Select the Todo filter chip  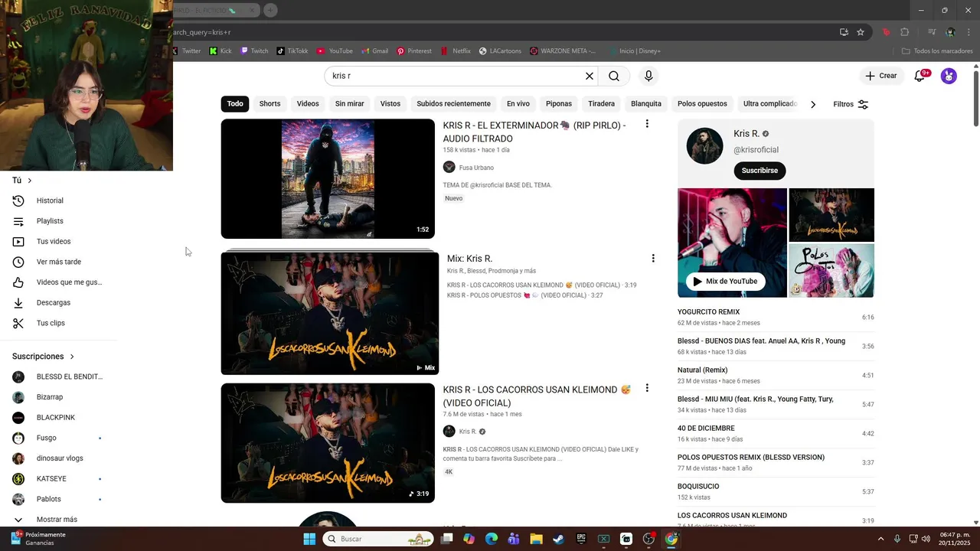pos(235,104)
